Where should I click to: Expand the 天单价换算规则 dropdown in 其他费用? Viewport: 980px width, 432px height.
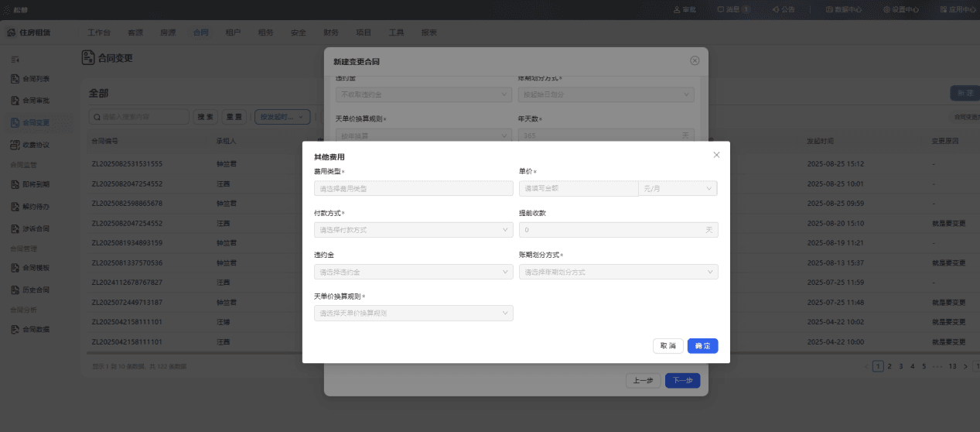(414, 314)
